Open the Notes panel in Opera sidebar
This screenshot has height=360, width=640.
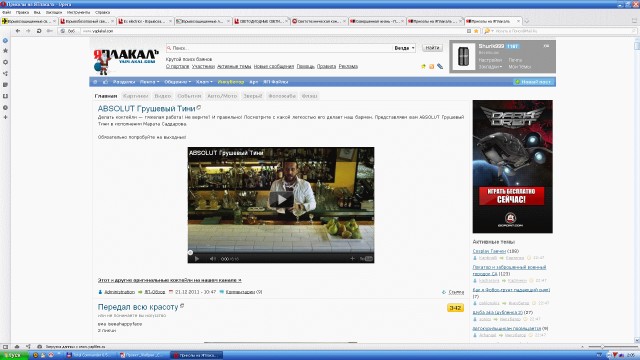[5, 85]
